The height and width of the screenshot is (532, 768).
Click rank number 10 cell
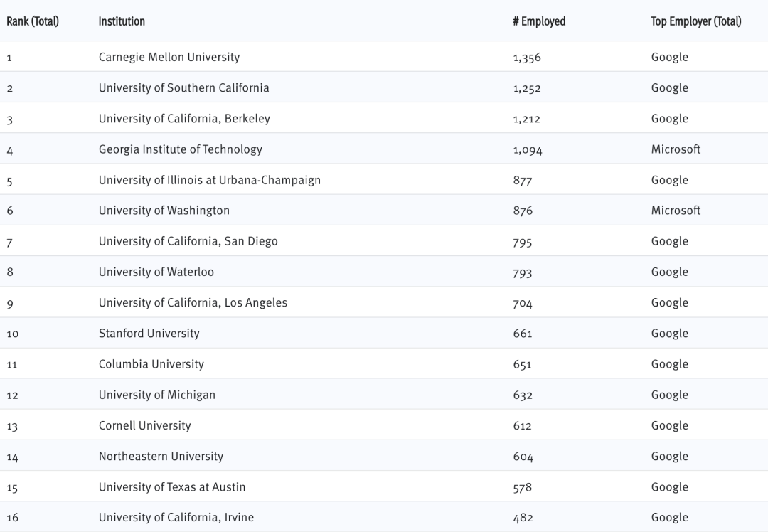coord(13,334)
